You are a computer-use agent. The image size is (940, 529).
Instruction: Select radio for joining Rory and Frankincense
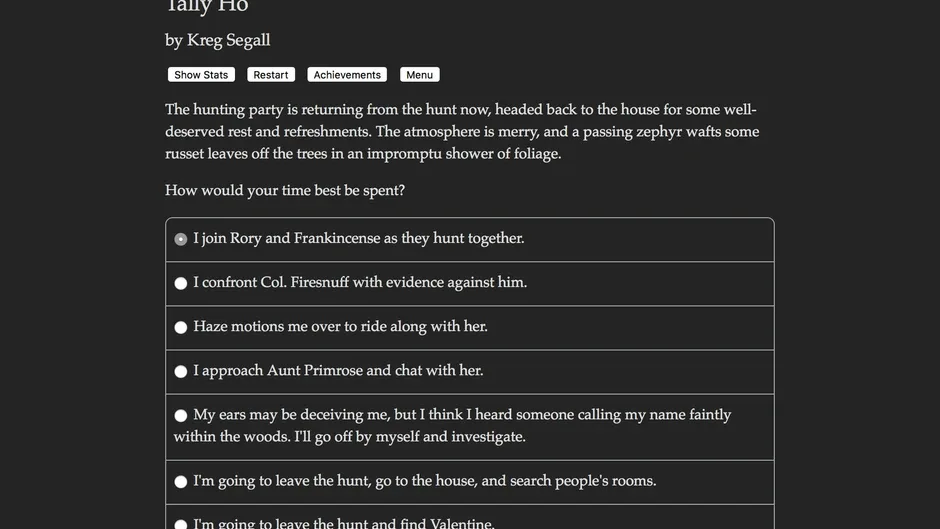(180, 239)
